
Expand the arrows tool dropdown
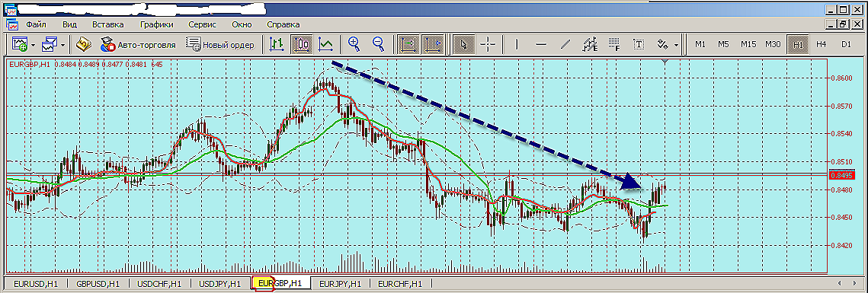677,46
